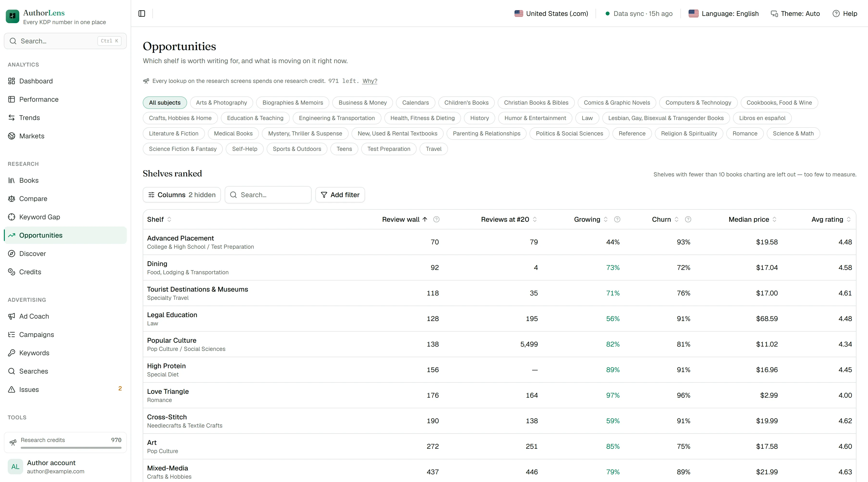This screenshot has height=482, width=868.
Task: Sort by Avg rating column
Action: coord(831,219)
